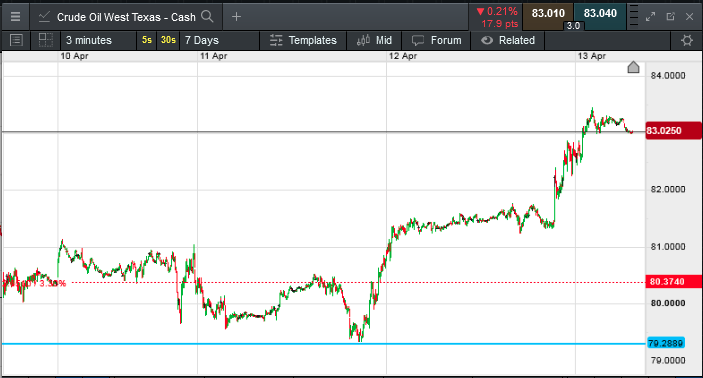This screenshot has width=703, height=378.
Task: Click the blue 79.2889 support line label
Action: [666, 343]
